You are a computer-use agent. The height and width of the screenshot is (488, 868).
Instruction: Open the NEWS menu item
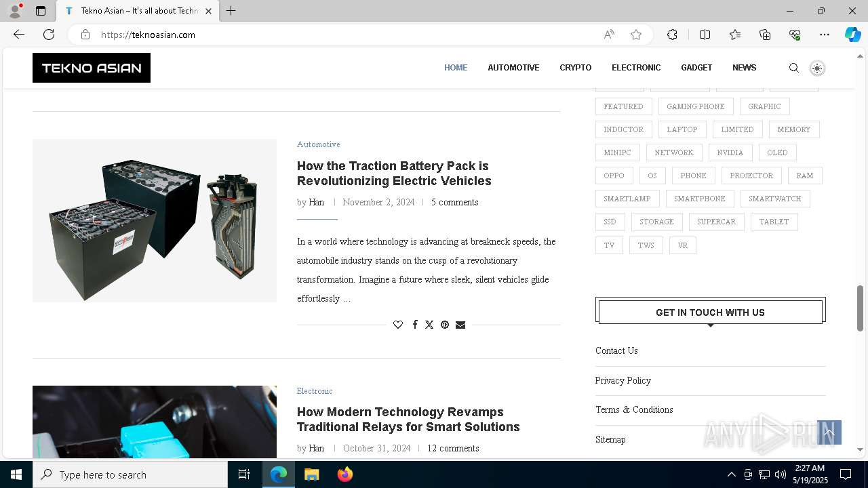[x=744, y=68]
